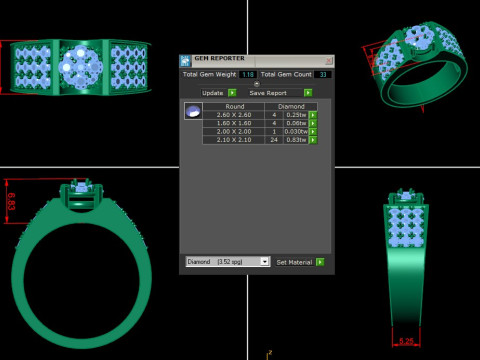The height and width of the screenshot is (360, 480).
Task: Click the 0.83tw weight cell
Action: 296,140
